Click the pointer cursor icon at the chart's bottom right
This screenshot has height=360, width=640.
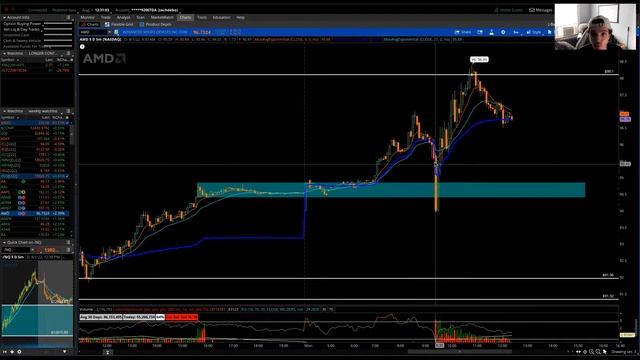(x=604, y=351)
